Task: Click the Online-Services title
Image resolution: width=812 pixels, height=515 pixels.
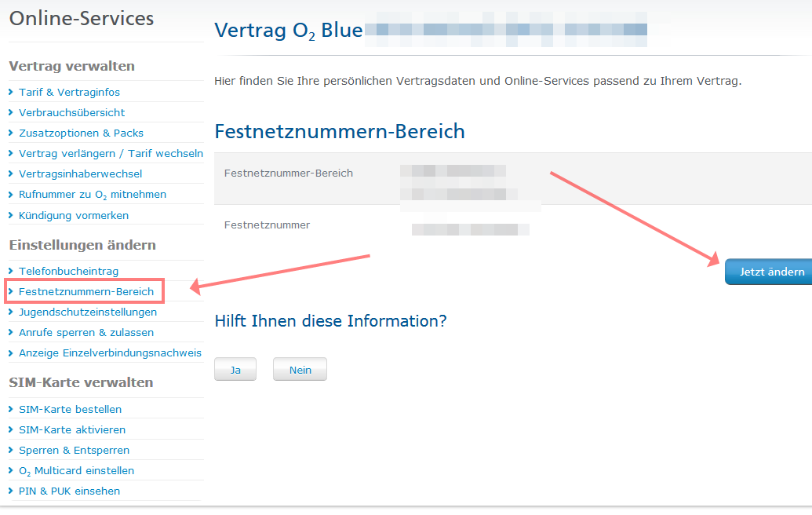Action: pyautogui.click(x=82, y=19)
